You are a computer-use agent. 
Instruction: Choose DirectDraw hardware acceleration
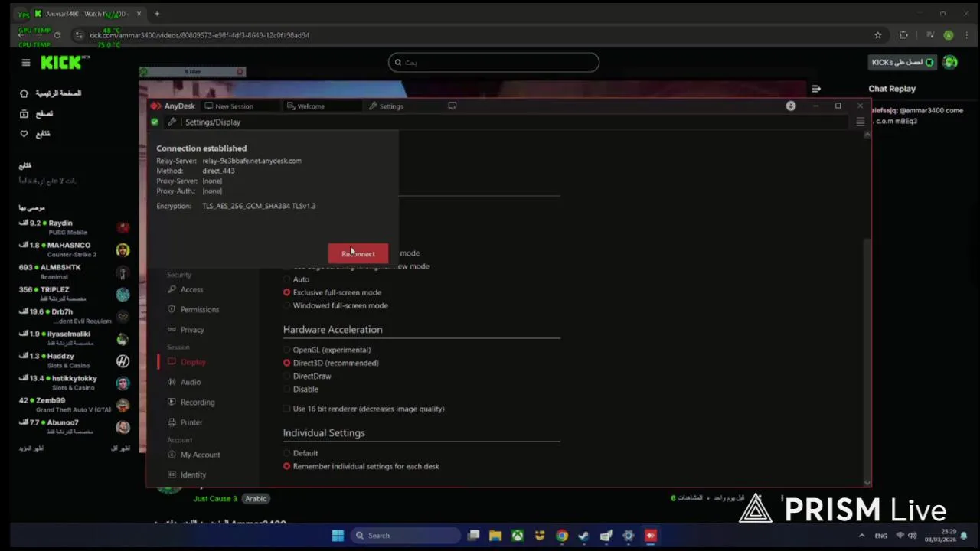click(x=307, y=376)
